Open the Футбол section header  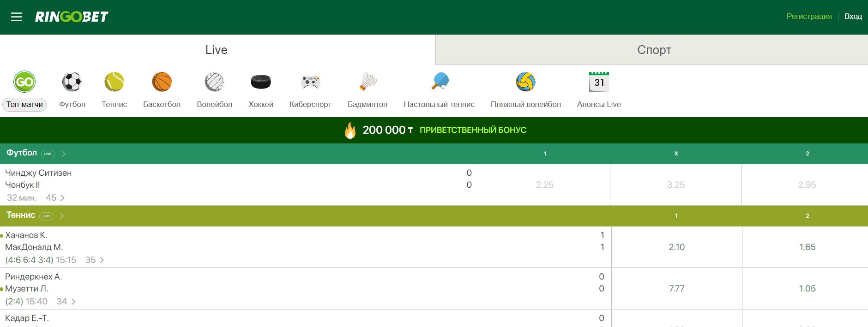point(22,153)
